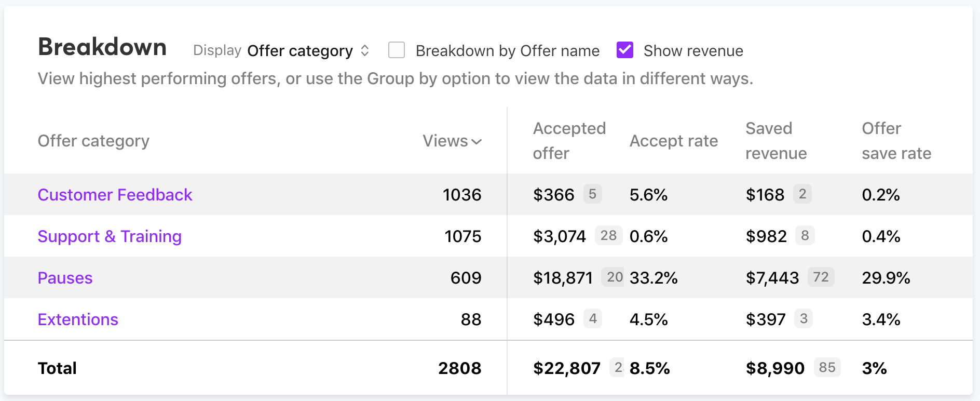Click the count badge 8 beside $982
This screenshot has height=401, width=980.
(805, 236)
